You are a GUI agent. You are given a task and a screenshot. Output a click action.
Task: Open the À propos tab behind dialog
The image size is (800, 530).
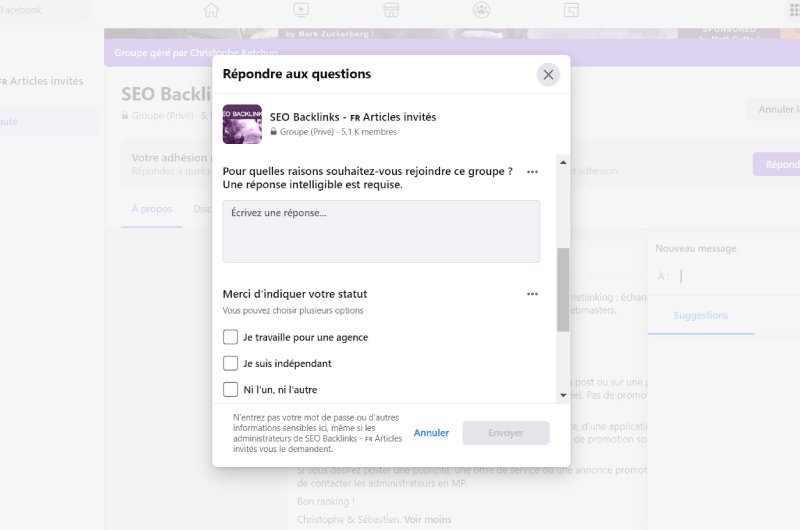pos(152,209)
